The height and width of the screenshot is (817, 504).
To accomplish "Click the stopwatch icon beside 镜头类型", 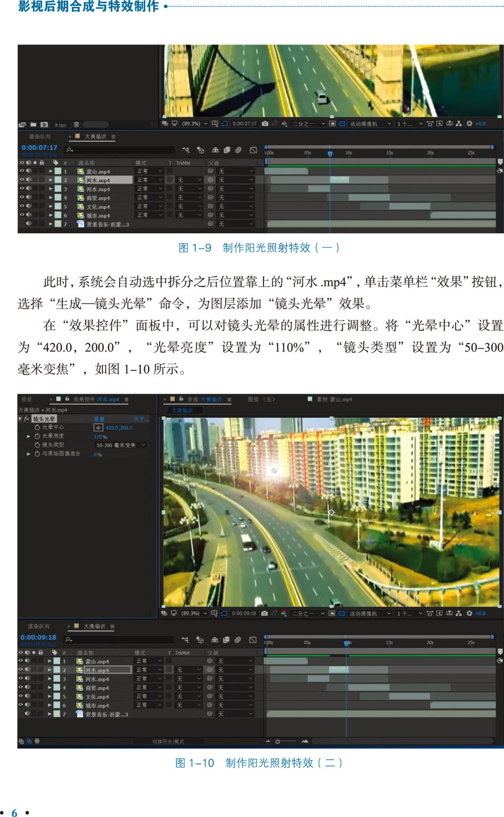I will pos(37,445).
